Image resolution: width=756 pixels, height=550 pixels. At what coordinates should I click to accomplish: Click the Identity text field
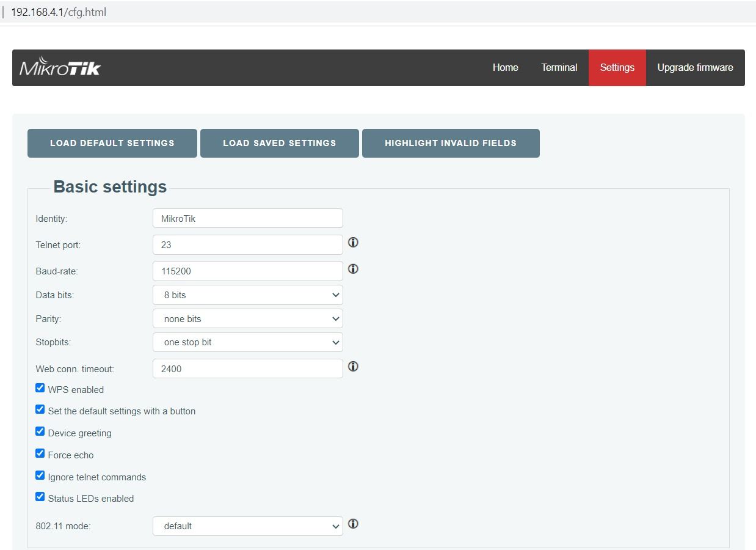pos(247,219)
